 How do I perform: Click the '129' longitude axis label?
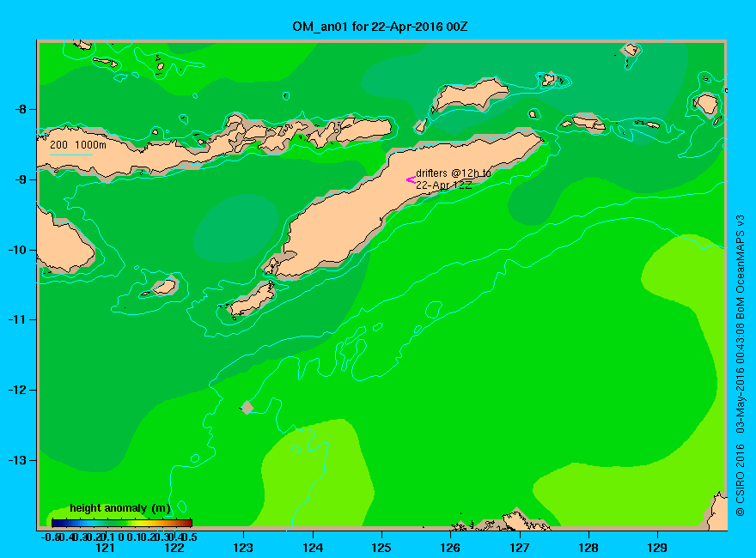point(657,548)
